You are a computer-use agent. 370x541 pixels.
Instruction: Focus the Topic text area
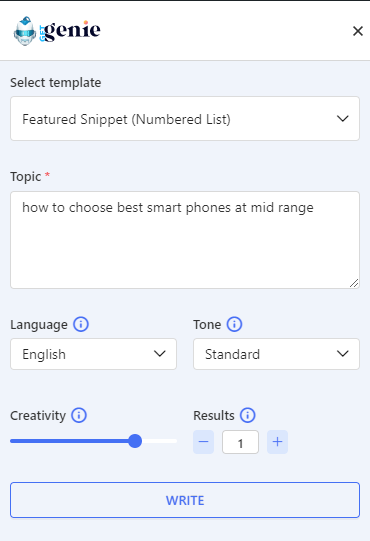185,240
